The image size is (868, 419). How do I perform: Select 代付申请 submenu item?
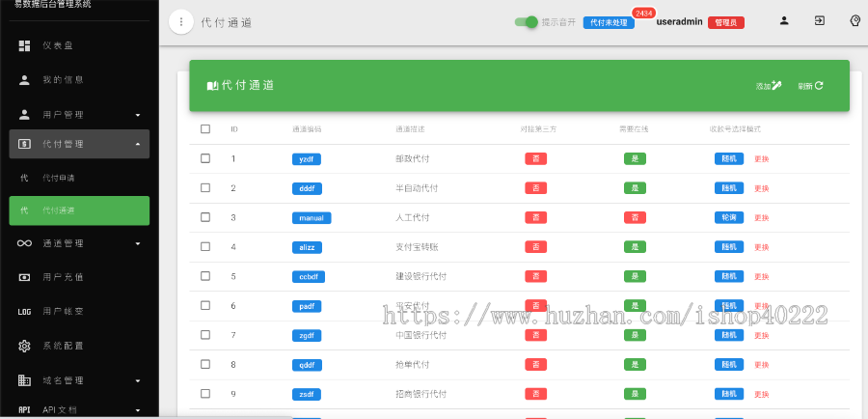pos(59,178)
